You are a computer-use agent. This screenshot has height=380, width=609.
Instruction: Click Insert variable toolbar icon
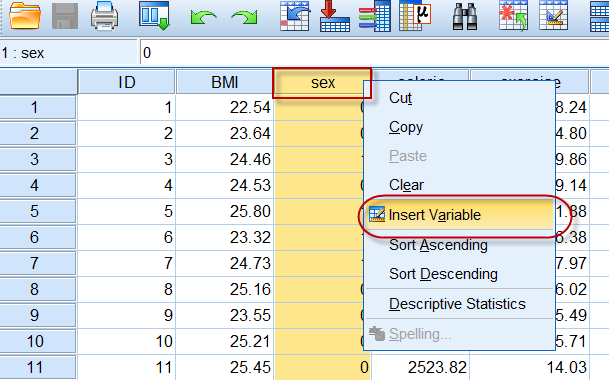pos(553,16)
